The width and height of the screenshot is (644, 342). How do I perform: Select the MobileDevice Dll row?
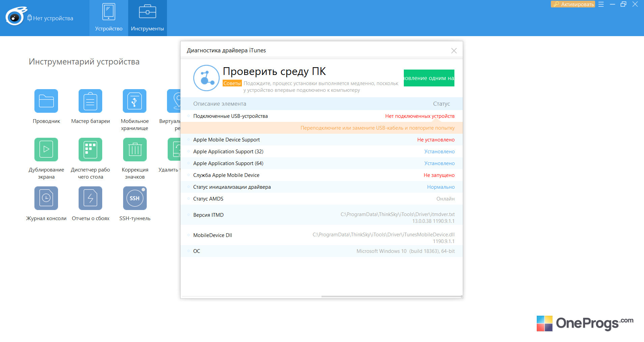coord(321,235)
